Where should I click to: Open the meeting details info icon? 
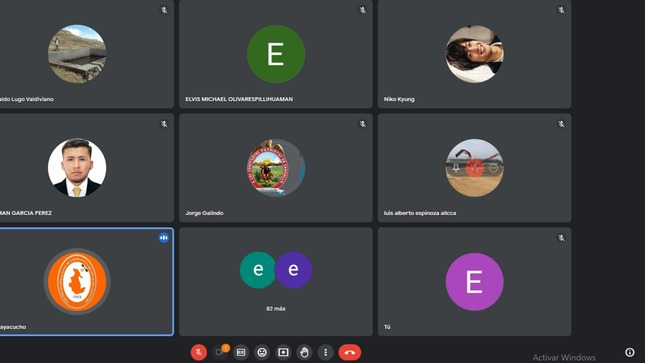[629, 352]
